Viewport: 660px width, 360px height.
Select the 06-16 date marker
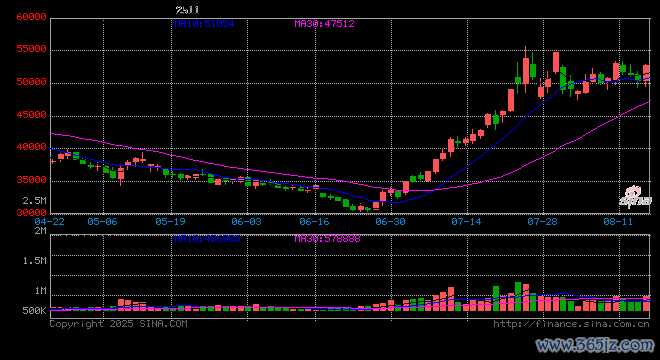tap(314, 221)
